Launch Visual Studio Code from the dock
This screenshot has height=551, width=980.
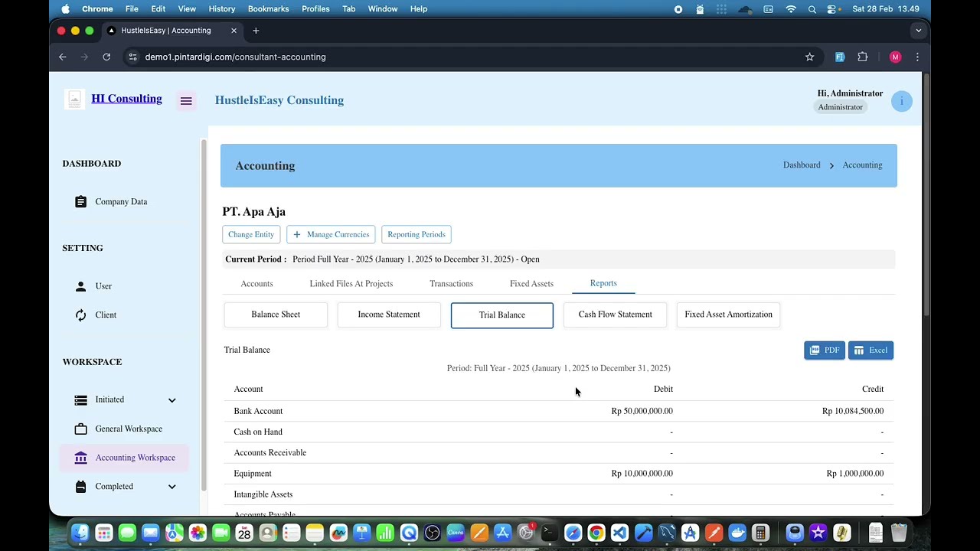619,533
